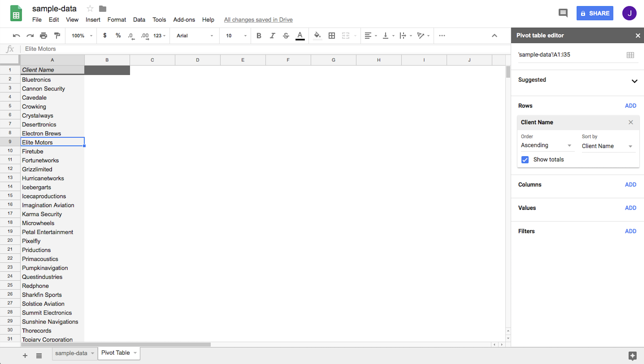
Task: Open the Borders tool
Action: click(x=332, y=36)
